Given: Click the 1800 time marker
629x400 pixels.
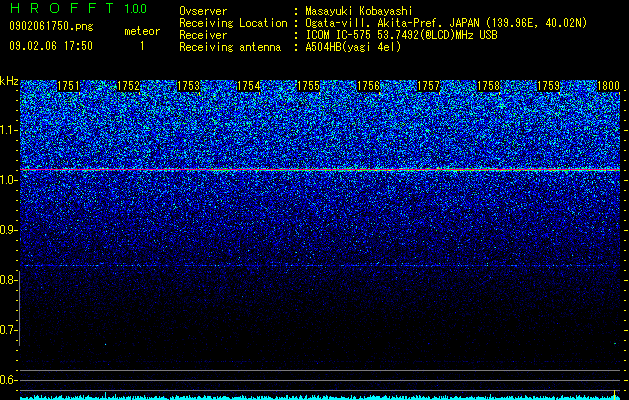Looking at the screenshot, I should 609,86.
